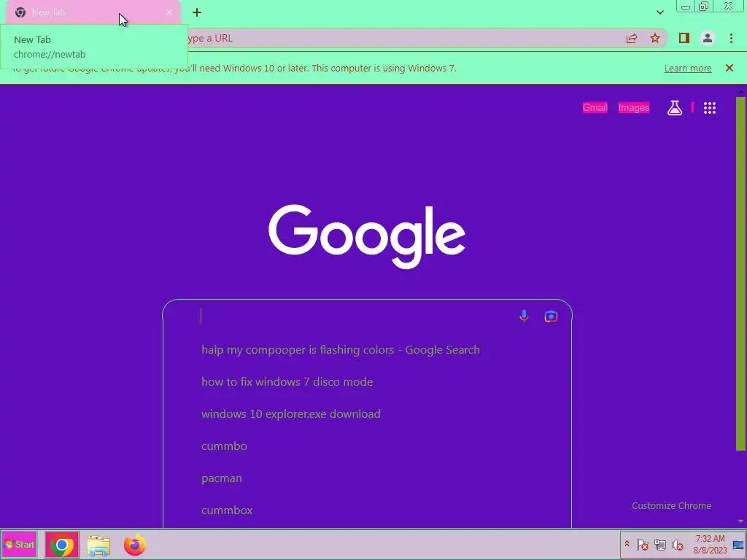Screen dimensions: 747x560
Task: Click the Google logo
Action: coord(367,237)
